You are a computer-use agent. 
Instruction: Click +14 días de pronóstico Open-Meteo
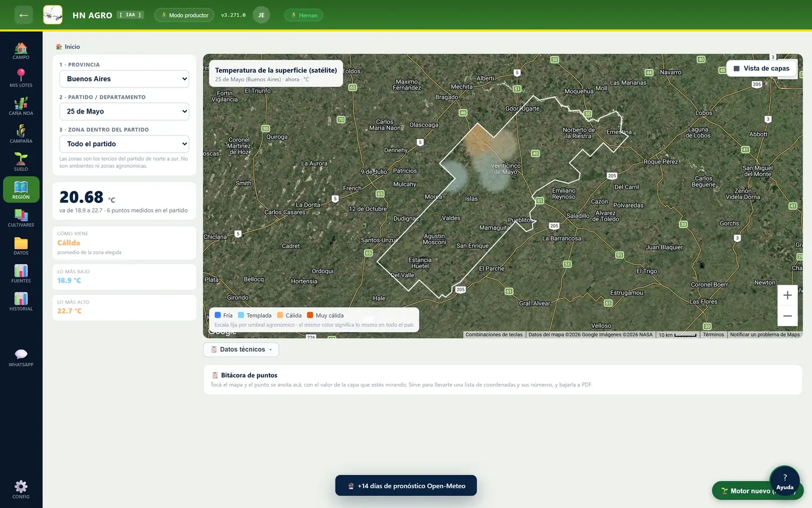coord(406,486)
